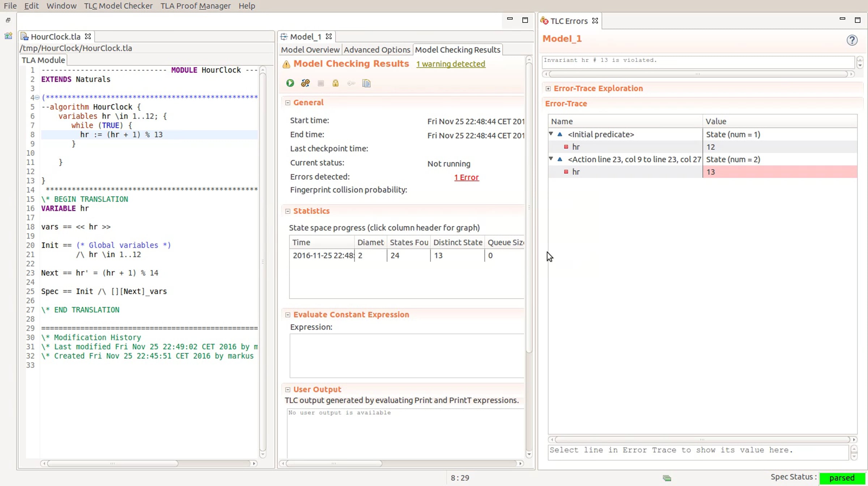Click the greyed-out key unlock icon
The image size is (868, 486).
pos(351,83)
